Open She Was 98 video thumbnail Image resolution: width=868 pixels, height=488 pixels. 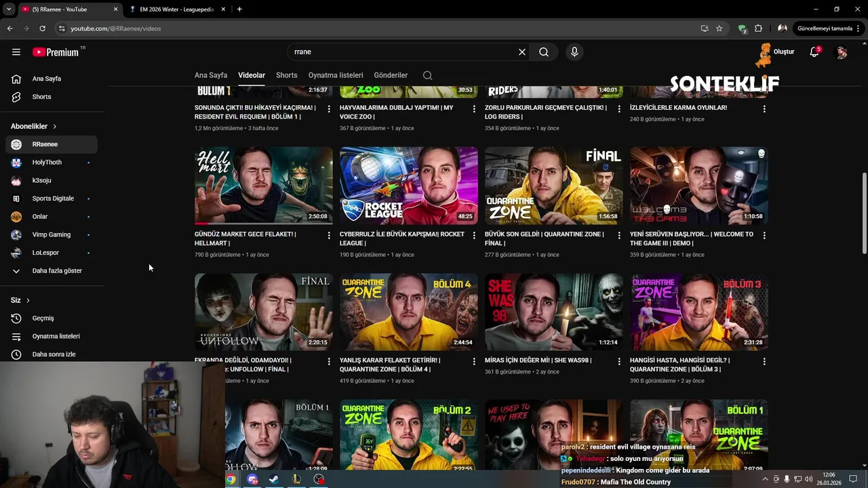[554, 312]
